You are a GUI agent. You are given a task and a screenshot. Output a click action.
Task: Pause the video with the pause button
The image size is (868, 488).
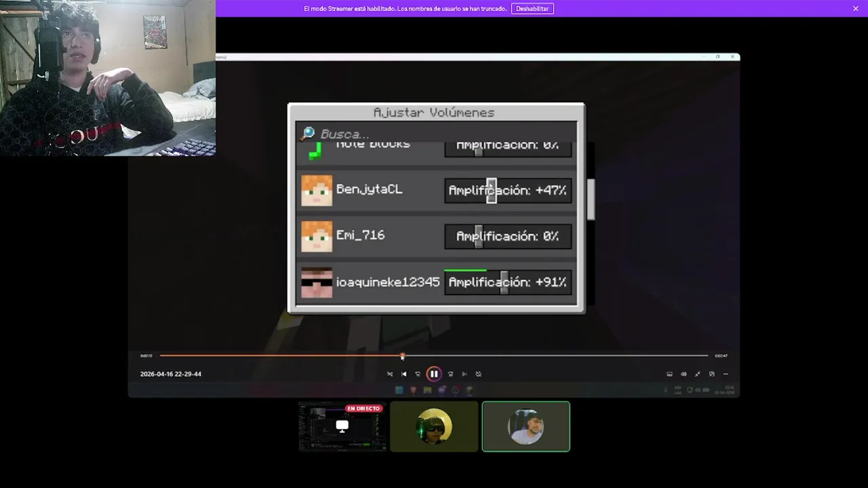[x=434, y=374]
